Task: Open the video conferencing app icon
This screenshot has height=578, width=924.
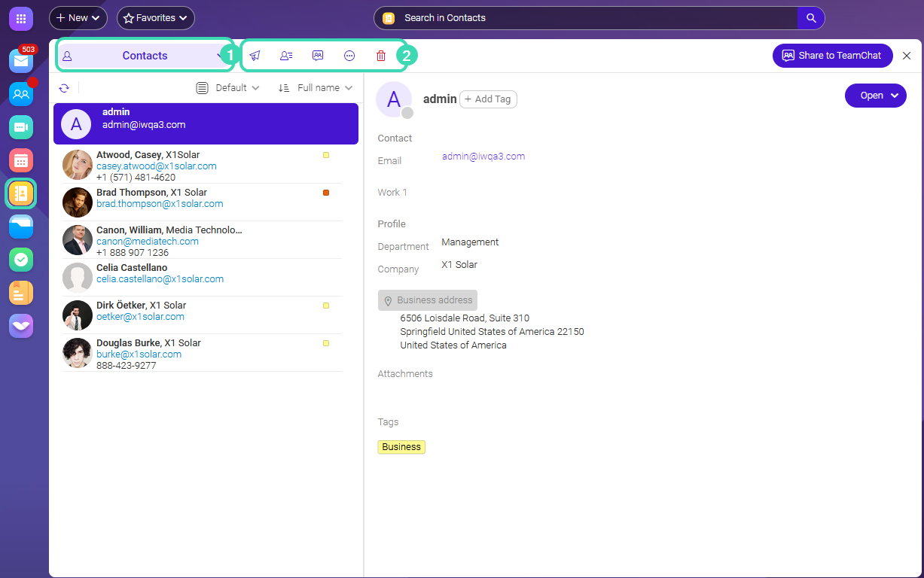Action: point(20,127)
